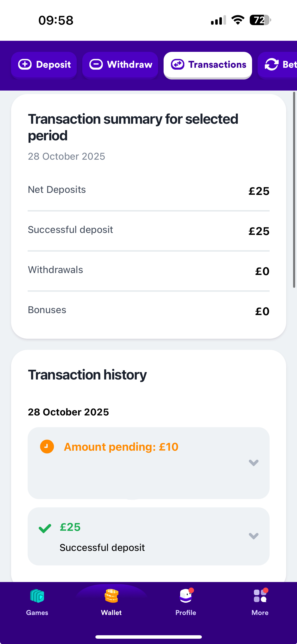
Task: Expand the Amount pending £10 chevron
Action: (253, 462)
